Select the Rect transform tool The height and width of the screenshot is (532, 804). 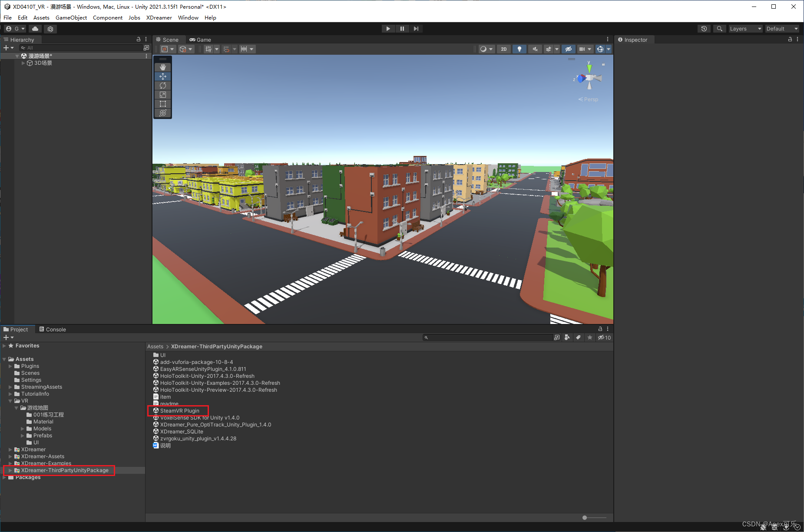coord(163,104)
